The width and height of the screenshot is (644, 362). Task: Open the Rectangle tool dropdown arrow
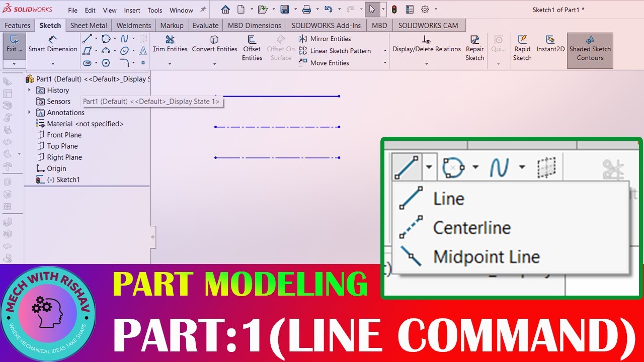point(96,51)
